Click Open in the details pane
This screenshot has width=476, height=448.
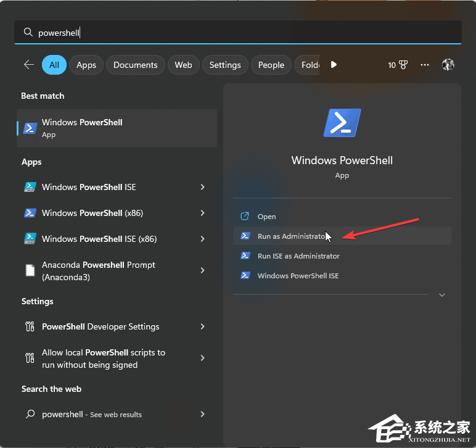coord(342,216)
